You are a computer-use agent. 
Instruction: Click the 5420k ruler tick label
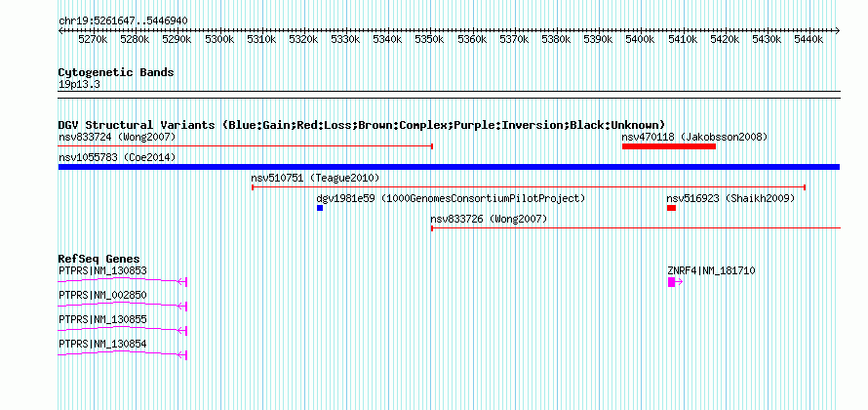coord(725,40)
